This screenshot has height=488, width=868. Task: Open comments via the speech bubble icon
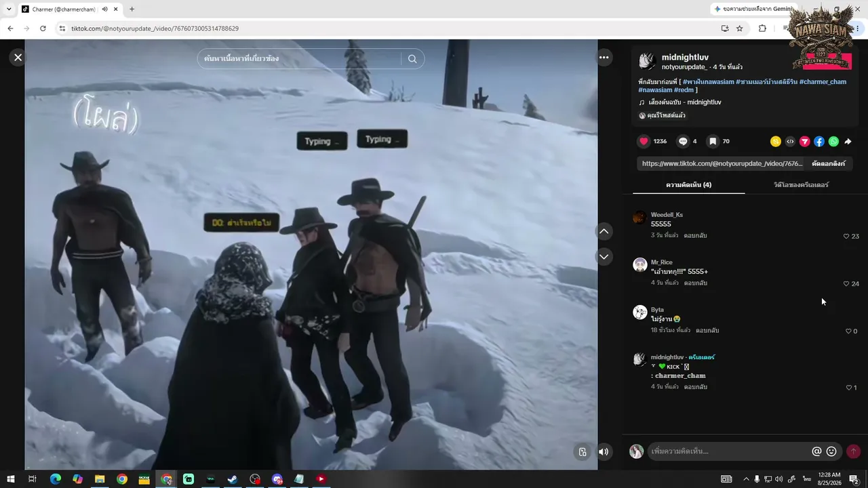[683, 141]
